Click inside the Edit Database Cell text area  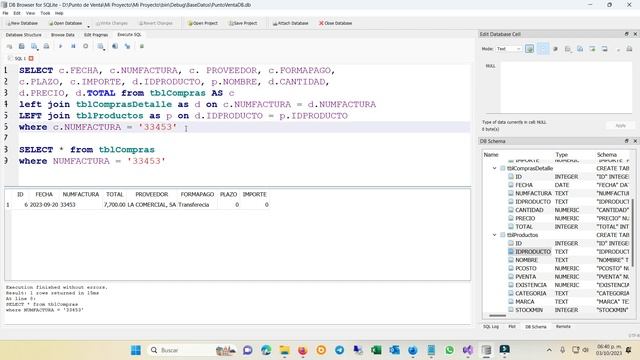point(566,87)
